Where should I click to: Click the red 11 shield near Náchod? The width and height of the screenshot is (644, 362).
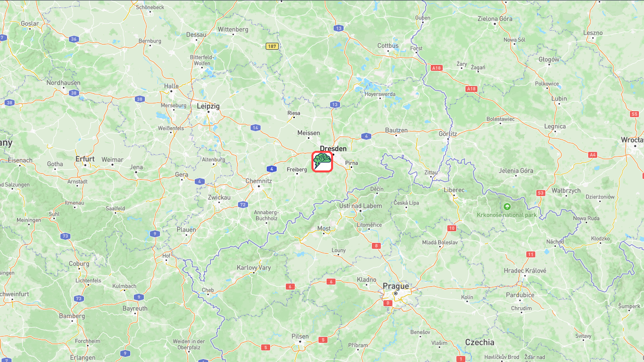531,254
